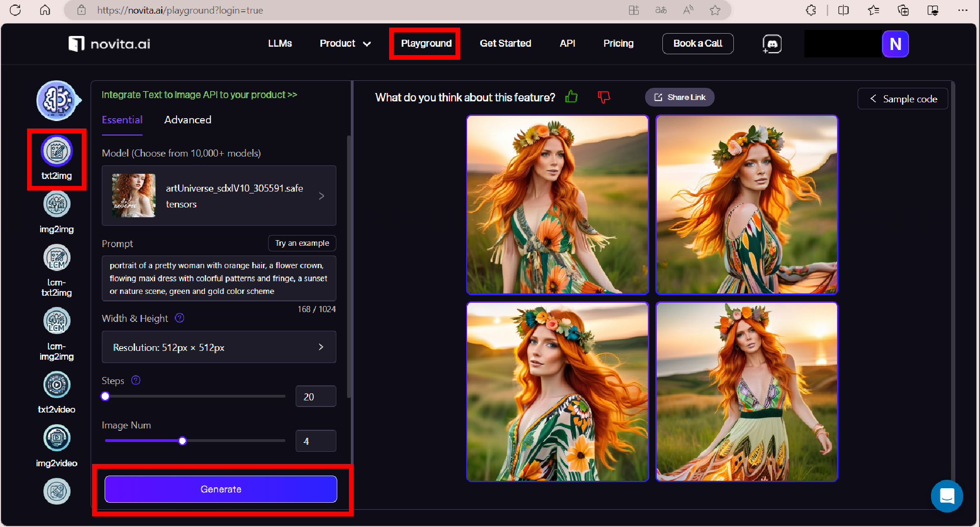Click the Try an example button
Screen dimensions: 980x527
(302, 243)
